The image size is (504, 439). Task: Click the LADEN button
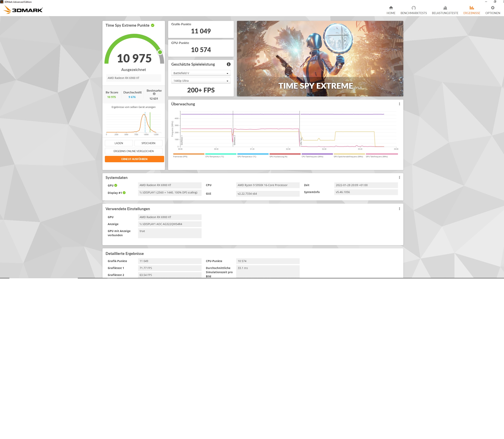pos(119,143)
